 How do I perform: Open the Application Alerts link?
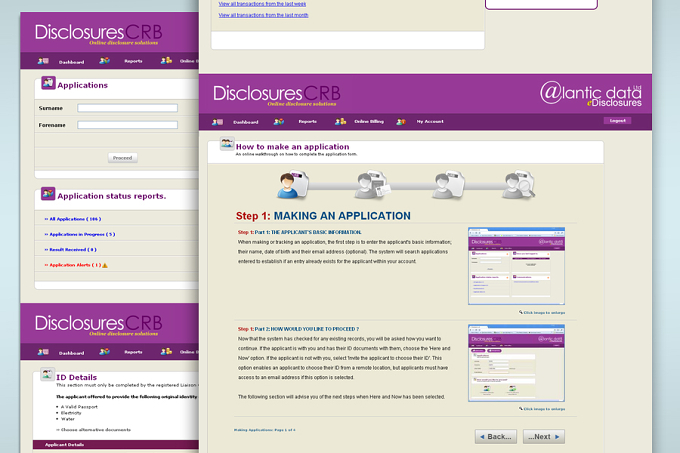pos(75,265)
